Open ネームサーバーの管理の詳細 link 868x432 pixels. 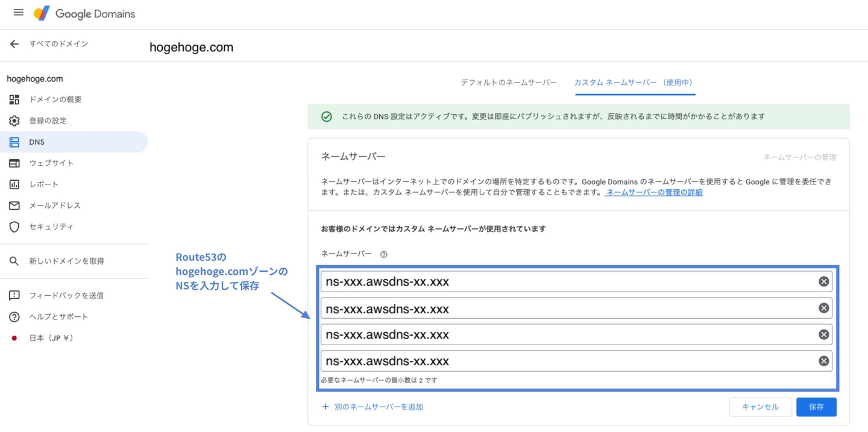coord(654,193)
